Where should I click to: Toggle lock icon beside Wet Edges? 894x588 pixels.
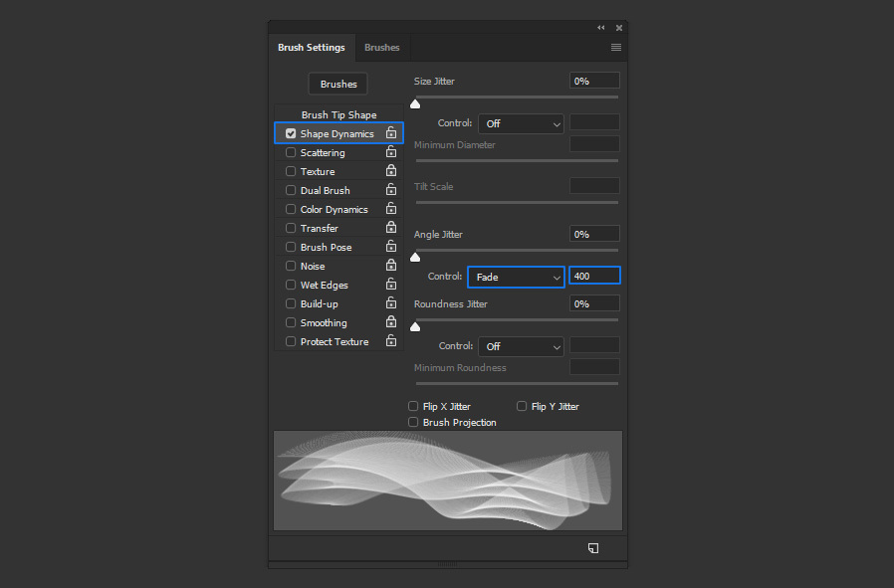pyautogui.click(x=391, y=284)
